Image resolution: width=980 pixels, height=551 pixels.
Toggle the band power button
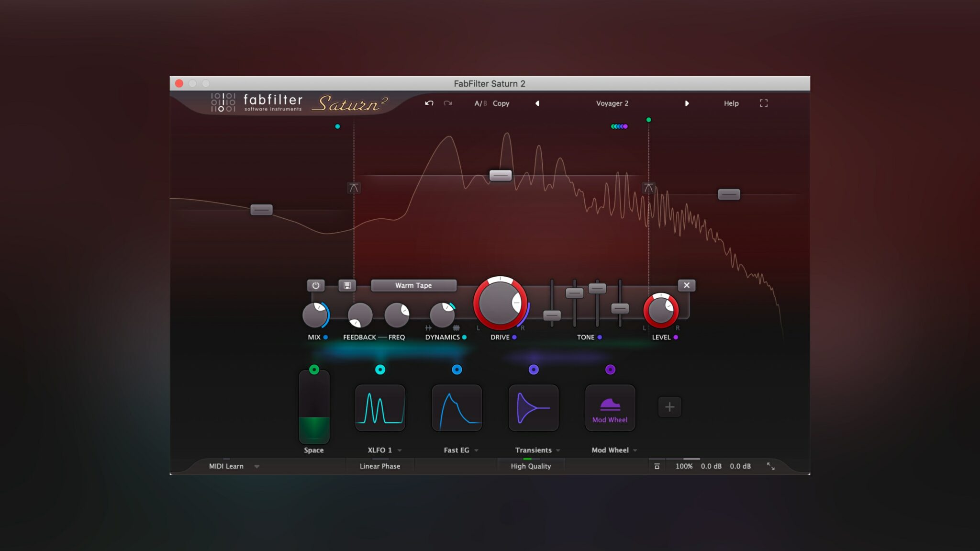(316, 285)
